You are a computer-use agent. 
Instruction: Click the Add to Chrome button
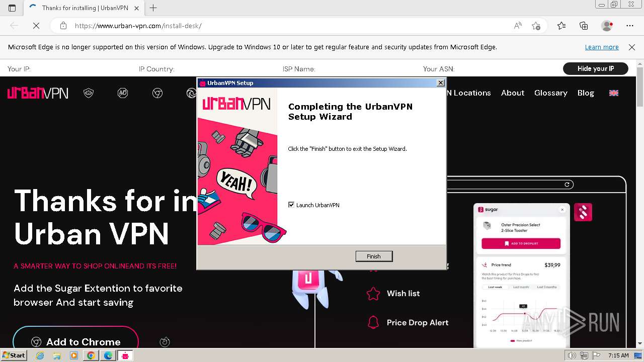point(75,342)
